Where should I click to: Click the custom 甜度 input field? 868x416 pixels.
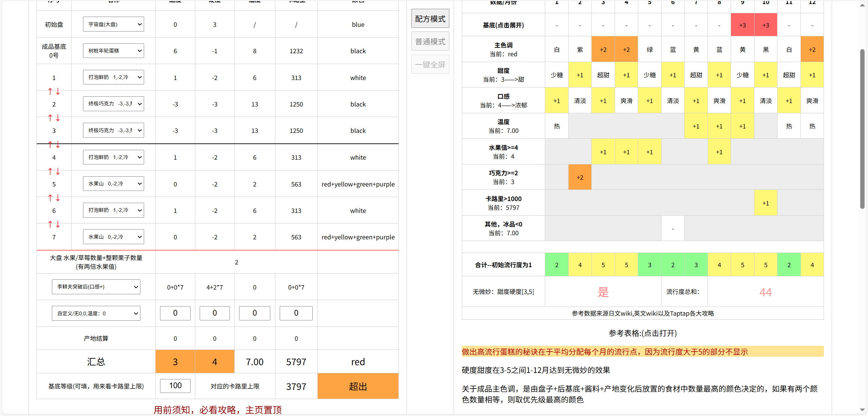point(175,313)
